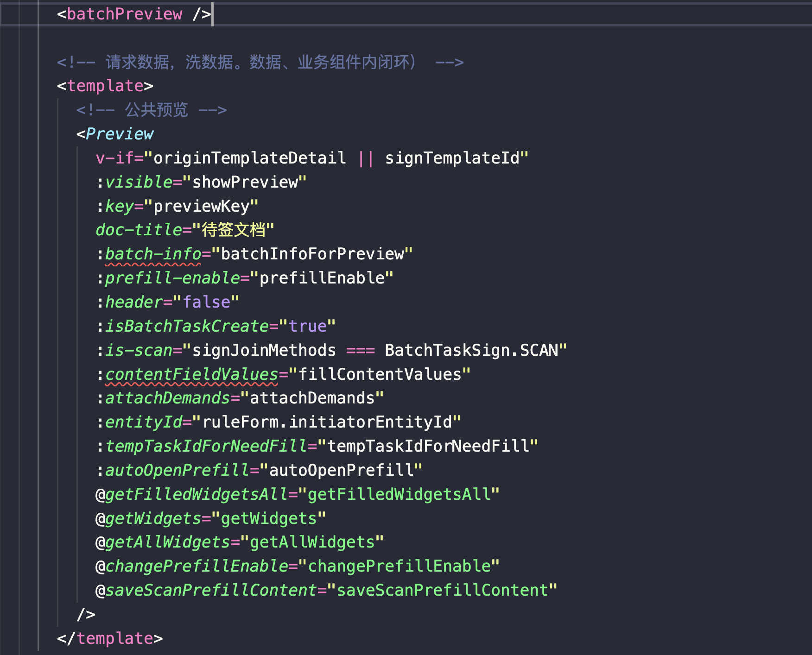Click the doc-title attribute

pyautogui.click(x=139, y=230)
